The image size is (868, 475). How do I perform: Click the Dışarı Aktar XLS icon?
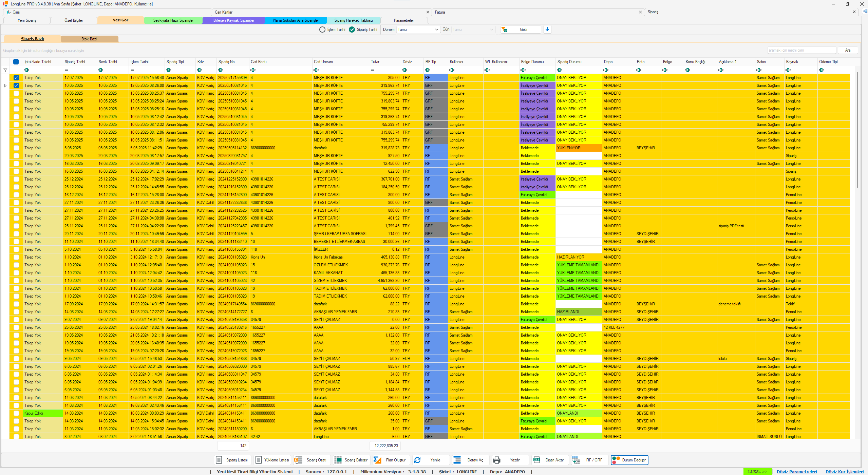click(x=536, y=460)
